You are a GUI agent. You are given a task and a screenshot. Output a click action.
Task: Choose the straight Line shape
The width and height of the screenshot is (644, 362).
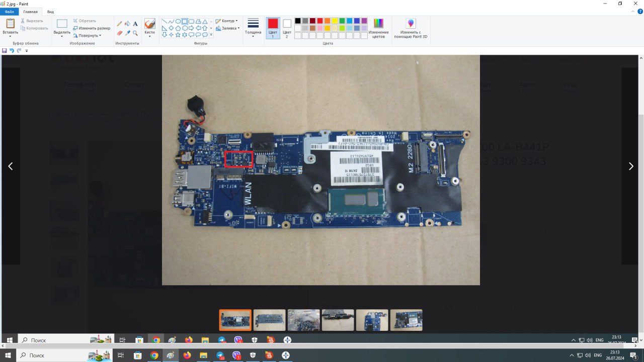coord(165,22)
